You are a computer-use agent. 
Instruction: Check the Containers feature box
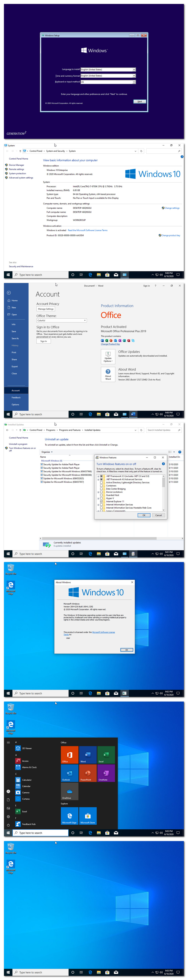(x=101, y=485)
